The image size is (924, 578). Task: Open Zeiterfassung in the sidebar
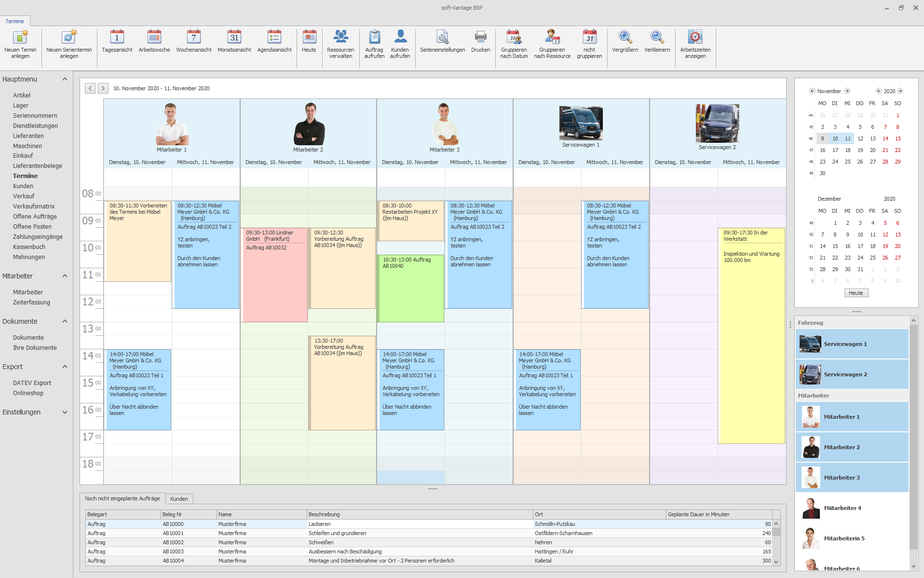(31, 303)
